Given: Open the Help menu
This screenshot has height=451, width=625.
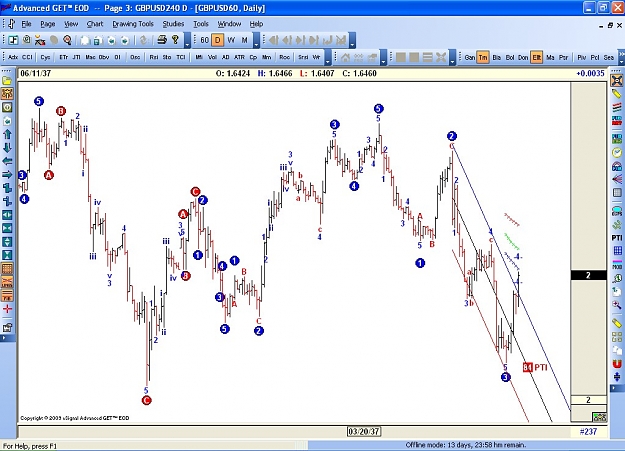Looking at the screenshot, I should point(256,24).
